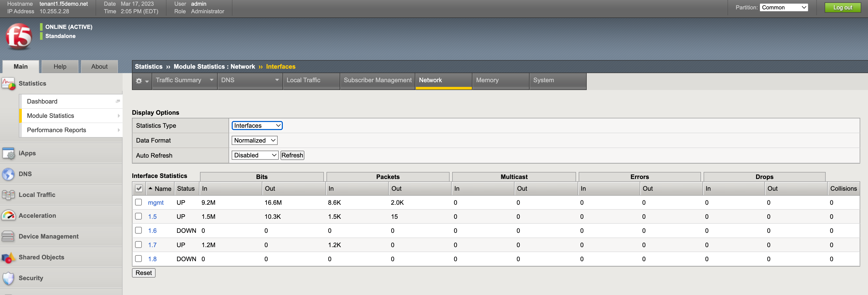Open the Device Management icon
The height and width of the screenshot is (295, 868).
(x=8, y=236)
